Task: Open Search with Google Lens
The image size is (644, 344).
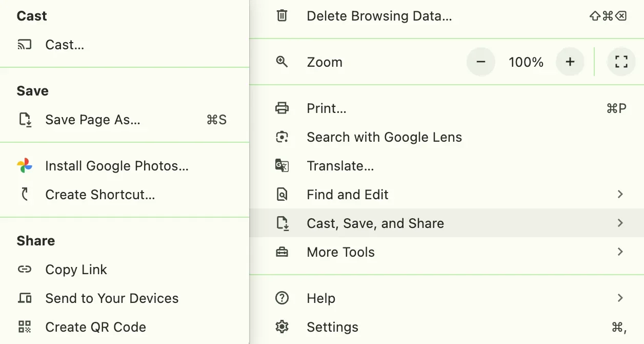Action: tap(447, 137)
